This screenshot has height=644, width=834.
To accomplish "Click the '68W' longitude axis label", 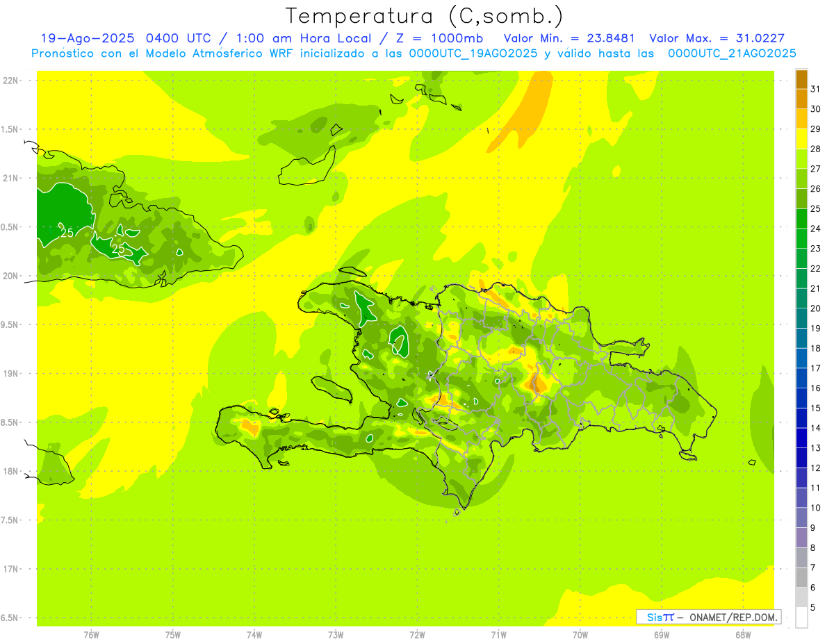I will (743, 634).
